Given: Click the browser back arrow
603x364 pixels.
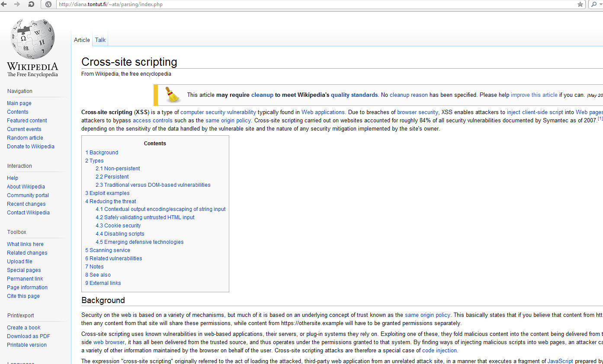Looking at the screenshot, I should 4,4.
